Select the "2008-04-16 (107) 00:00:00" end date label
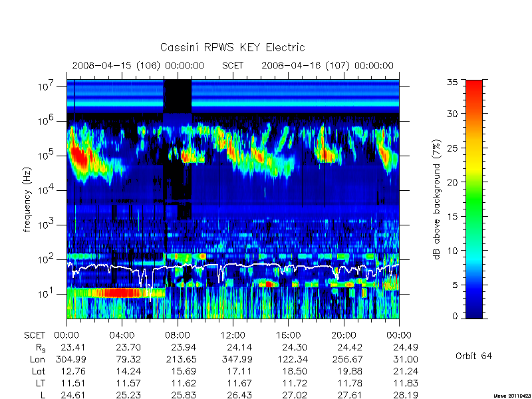 (x=327, y=65)
